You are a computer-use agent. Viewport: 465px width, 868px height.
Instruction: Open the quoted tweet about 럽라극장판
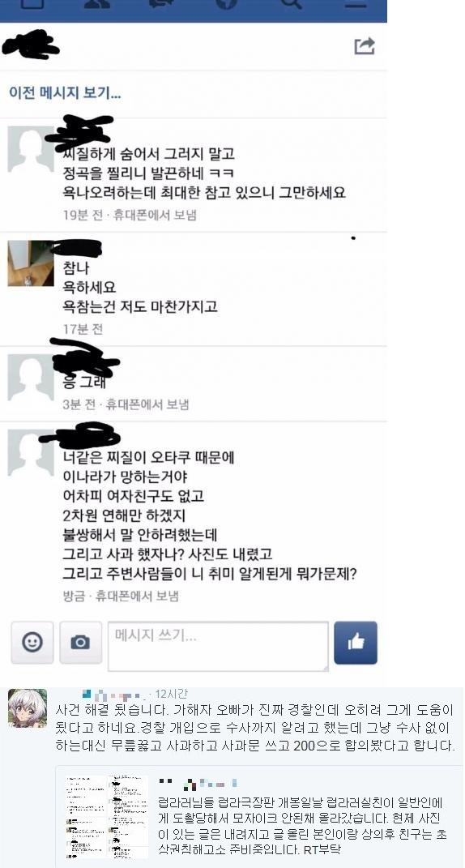tap(259, 813)
